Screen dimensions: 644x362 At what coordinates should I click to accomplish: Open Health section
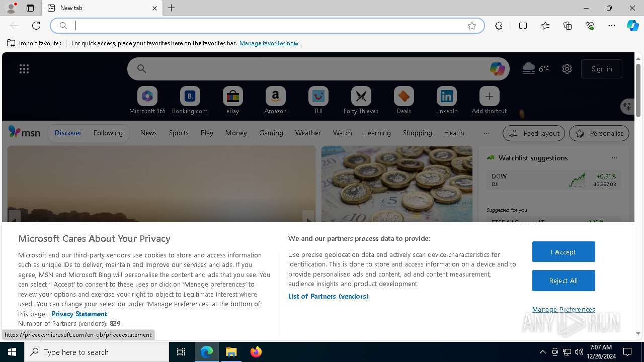pyautogui.click(x=454, y=133)
